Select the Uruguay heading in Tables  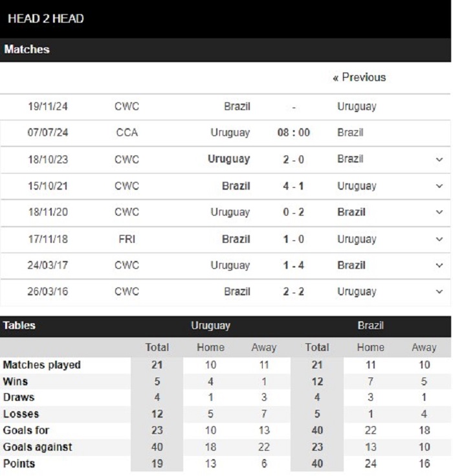coord(210,326)
